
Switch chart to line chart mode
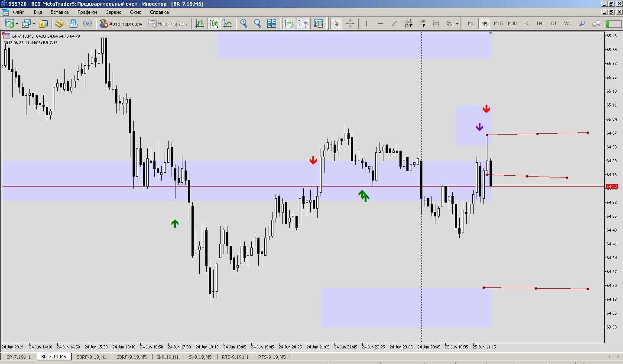227,23
